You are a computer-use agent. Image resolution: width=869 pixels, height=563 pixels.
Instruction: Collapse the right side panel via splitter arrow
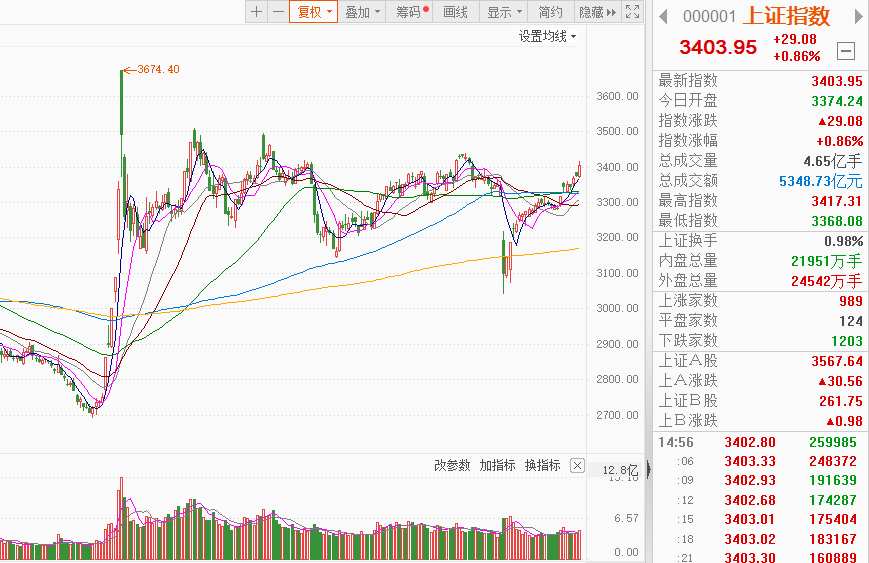click(x=649, y=469)
